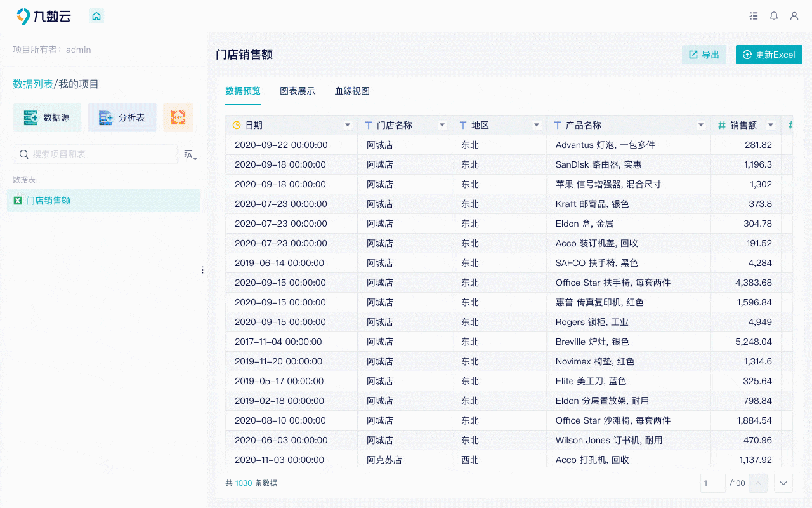Click cell 苹果 信号增强器, 混合尺寸
Viewport: 812px width, 508px height.
click(x=628, y=184)
